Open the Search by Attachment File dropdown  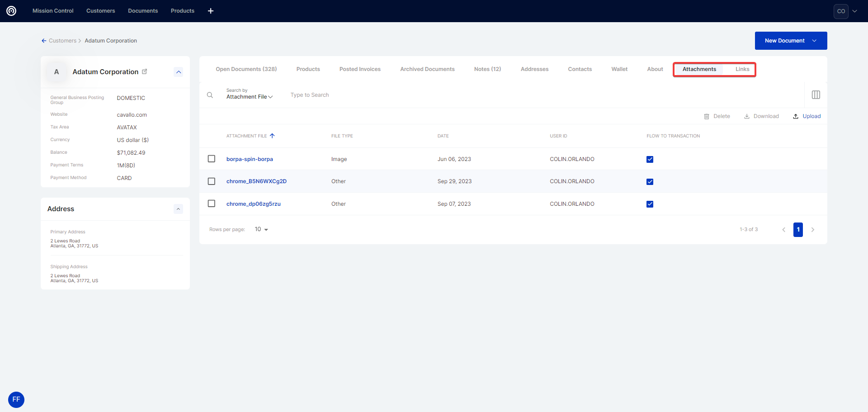pyautogui.click(x=250, y=97)
